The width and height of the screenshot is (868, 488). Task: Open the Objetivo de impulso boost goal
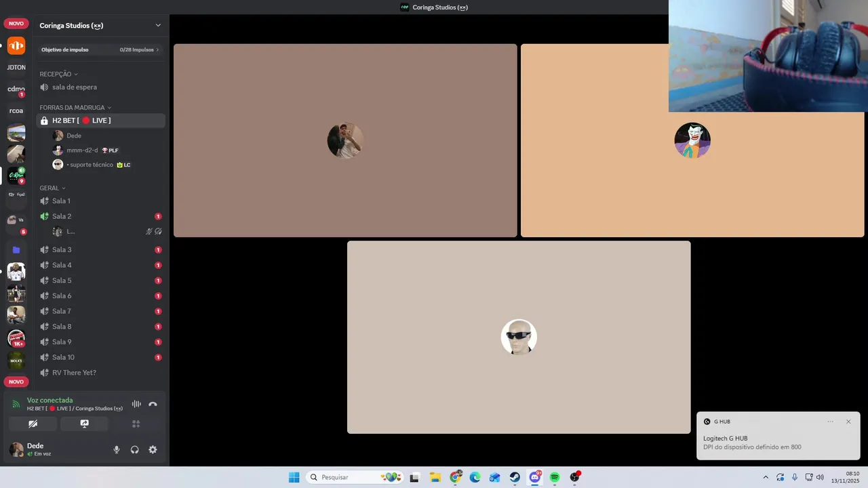[100, 49]
